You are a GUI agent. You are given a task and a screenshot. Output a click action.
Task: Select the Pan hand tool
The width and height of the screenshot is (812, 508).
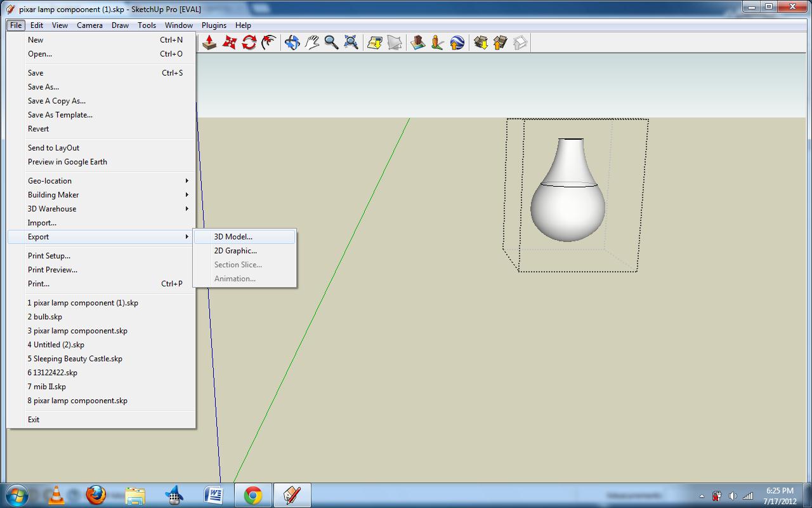pyautogui.click(x=311, y=43)
